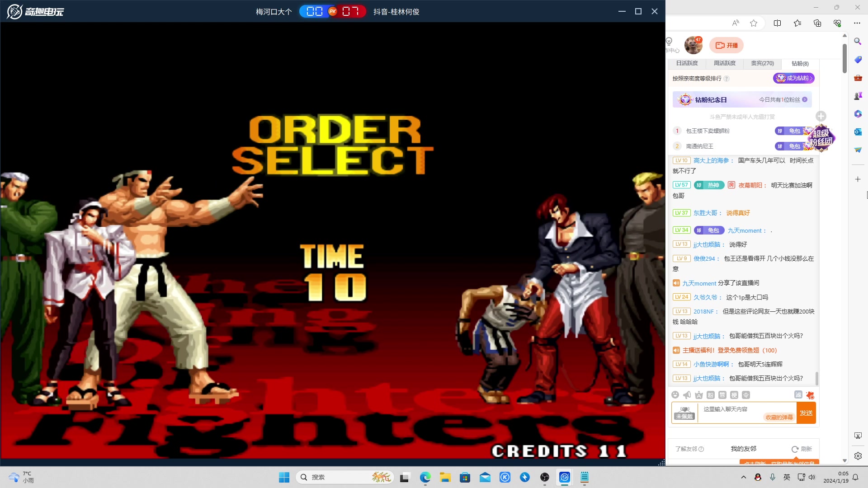Click the sidebar screenshot capture icon
The width and height of the screenshot is (868, 488).
(858, 436)
